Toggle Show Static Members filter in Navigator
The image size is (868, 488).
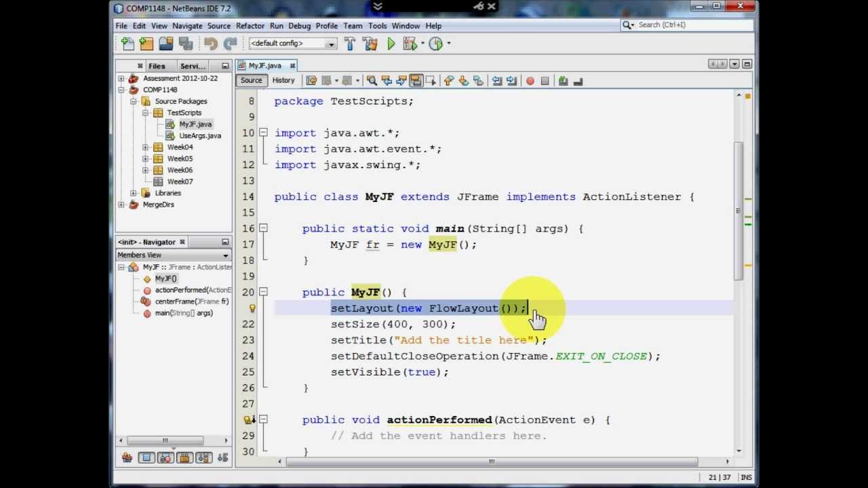165,458
